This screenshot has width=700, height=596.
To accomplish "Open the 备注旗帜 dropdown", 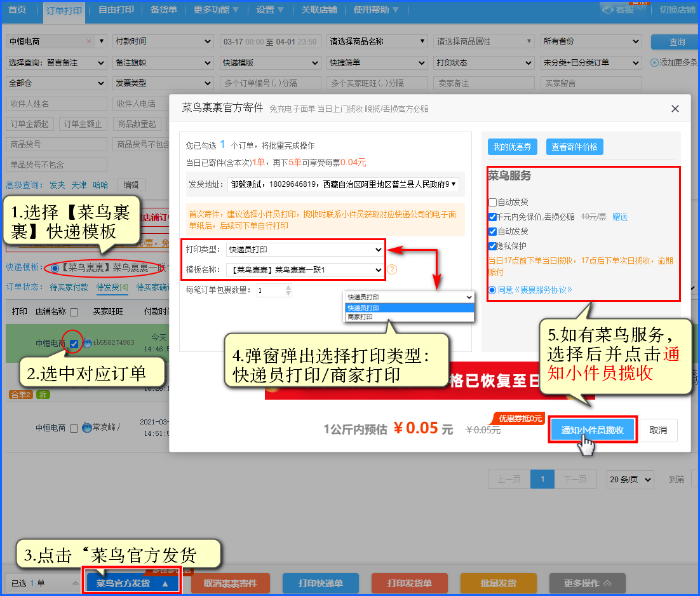I will (163, 63).
